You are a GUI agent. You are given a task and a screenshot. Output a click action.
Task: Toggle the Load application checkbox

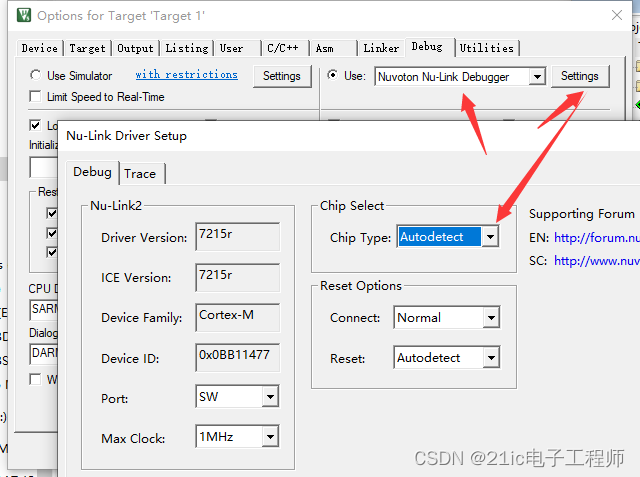pos(36,125)
